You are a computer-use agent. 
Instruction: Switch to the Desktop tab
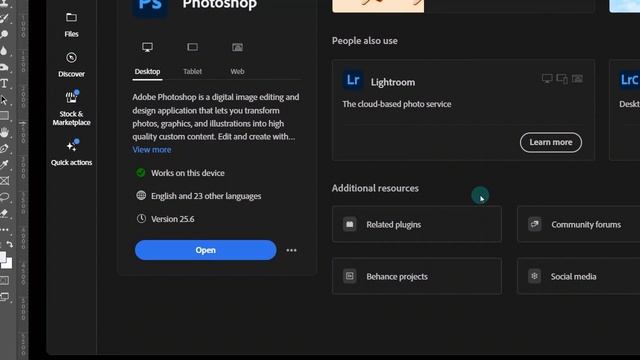[147, 71]
